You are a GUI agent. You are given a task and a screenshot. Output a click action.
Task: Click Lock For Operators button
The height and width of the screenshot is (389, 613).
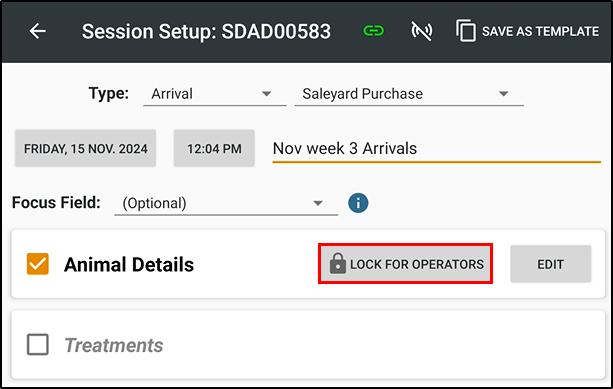click(405, 264)
